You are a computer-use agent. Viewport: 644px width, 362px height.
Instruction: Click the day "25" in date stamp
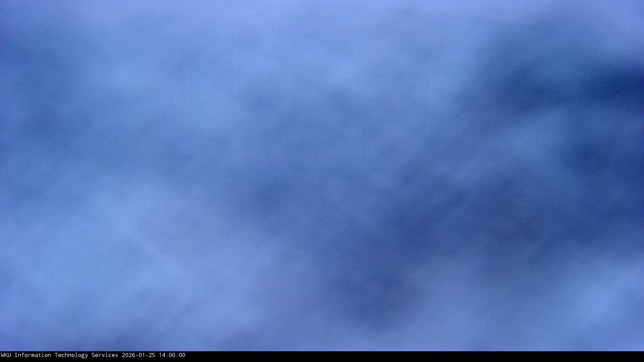[x=152, y=355]
